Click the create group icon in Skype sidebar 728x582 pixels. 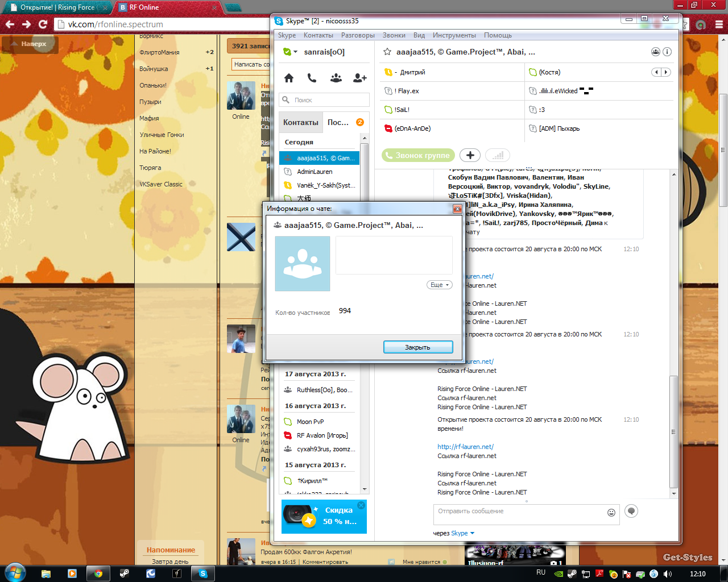click(x=336, y=78)
